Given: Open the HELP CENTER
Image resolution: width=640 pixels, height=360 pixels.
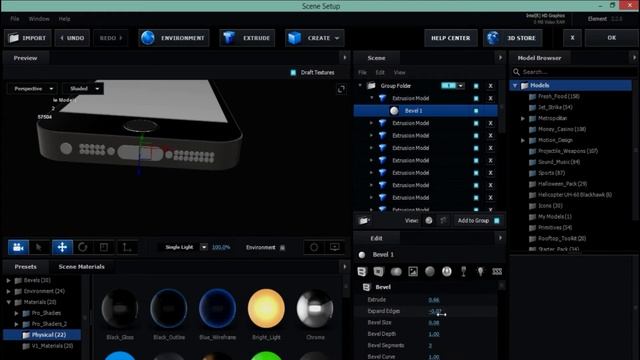Looking at the screenshot, I should (x=451, y=38).
